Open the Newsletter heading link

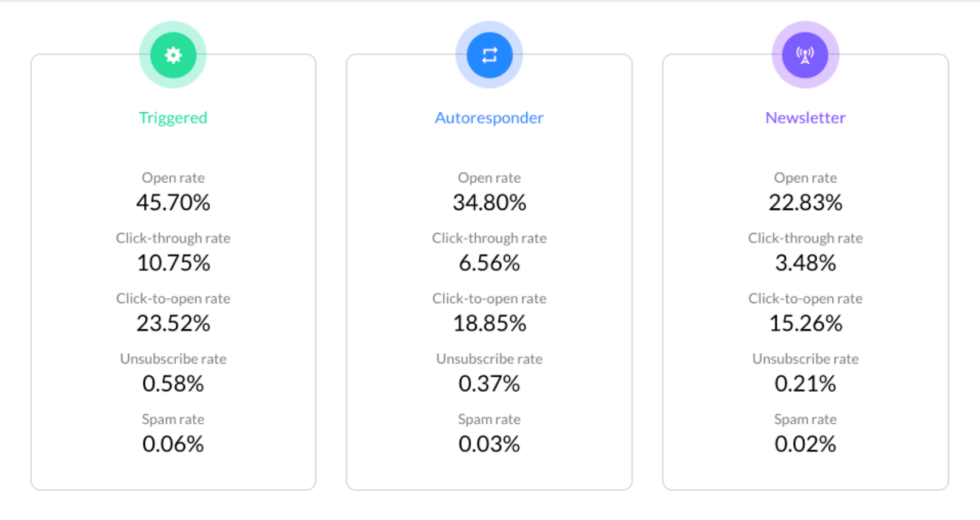click(805, 117)
